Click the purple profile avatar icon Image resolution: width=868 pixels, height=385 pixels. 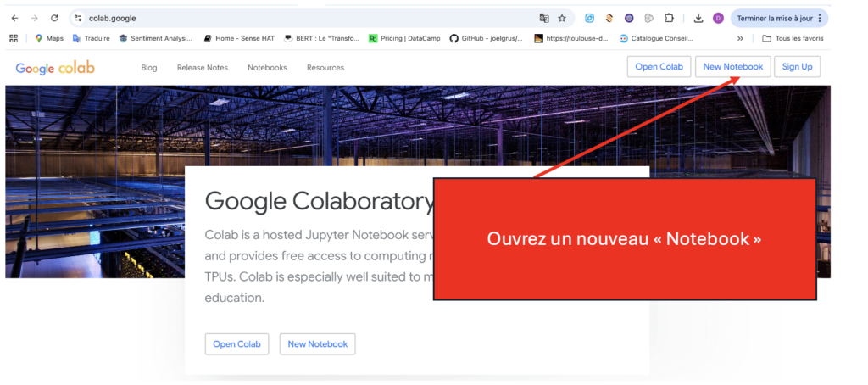[x=718, y=18]
